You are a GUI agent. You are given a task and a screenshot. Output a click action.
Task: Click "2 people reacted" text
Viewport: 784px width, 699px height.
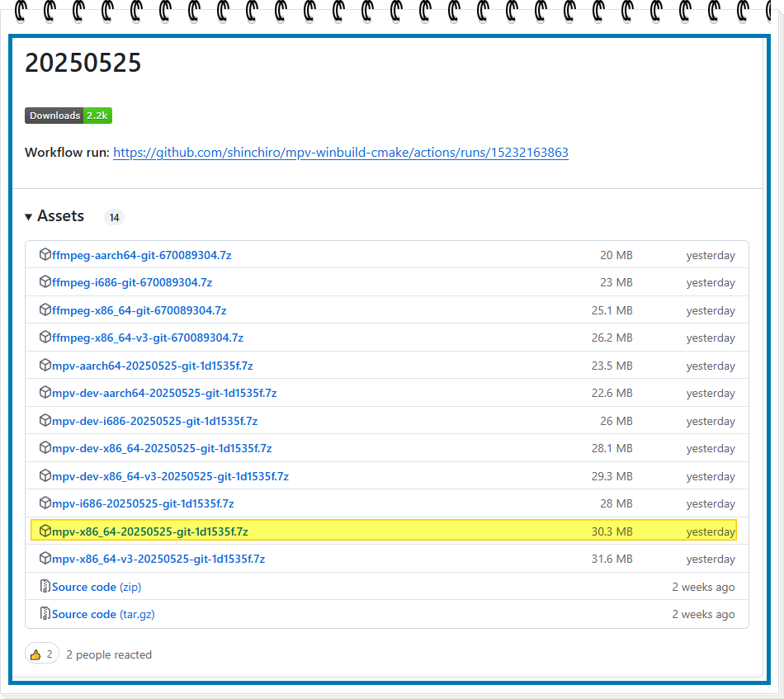109,654
